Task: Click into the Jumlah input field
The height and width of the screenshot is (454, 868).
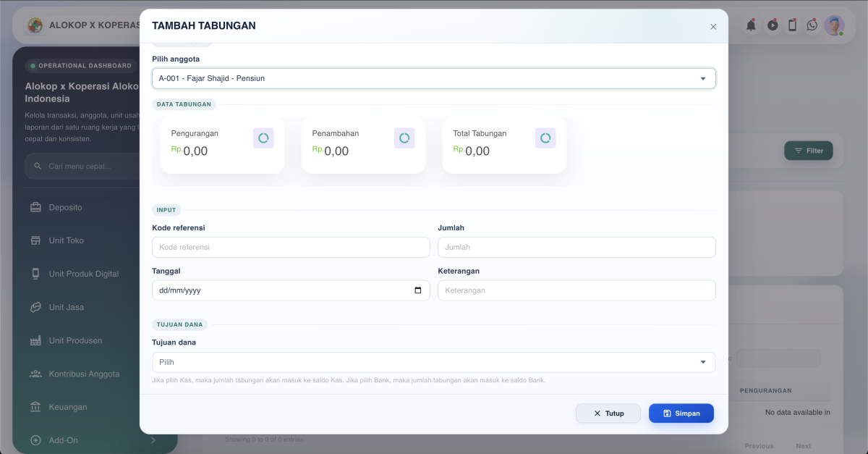Action: pyautogui.click(x=576, y=247)
